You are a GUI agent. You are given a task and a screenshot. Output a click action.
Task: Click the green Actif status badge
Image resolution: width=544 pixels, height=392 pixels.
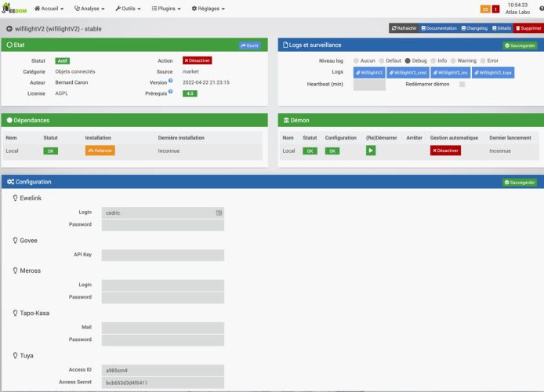click(63, 60)
